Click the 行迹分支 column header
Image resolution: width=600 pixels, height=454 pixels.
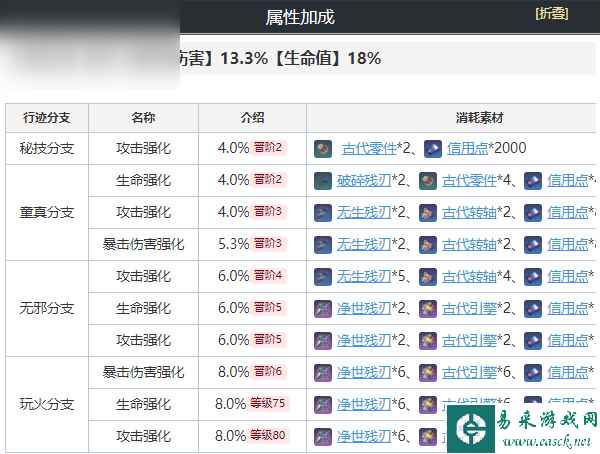pyautogui.click(x=47, y=117)
